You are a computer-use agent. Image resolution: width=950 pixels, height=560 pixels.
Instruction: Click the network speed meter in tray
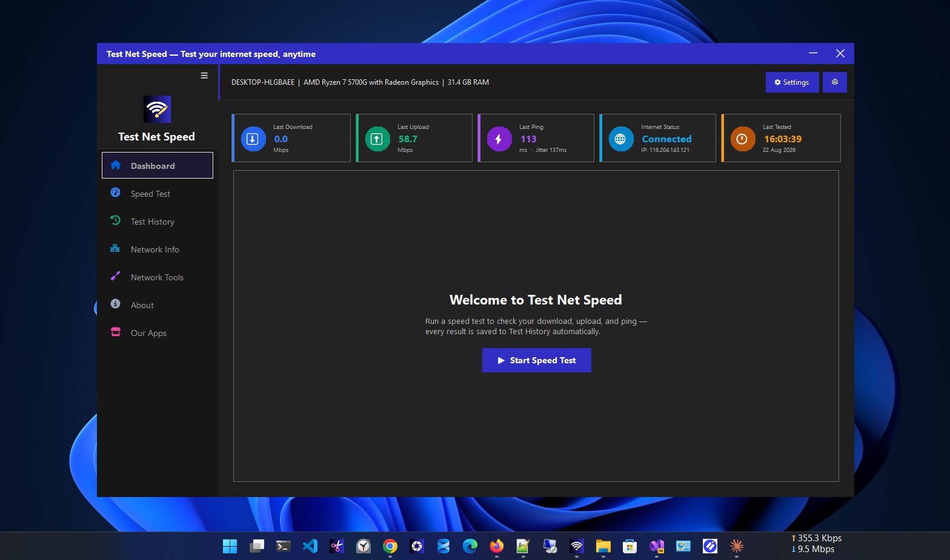pos(816,544)
